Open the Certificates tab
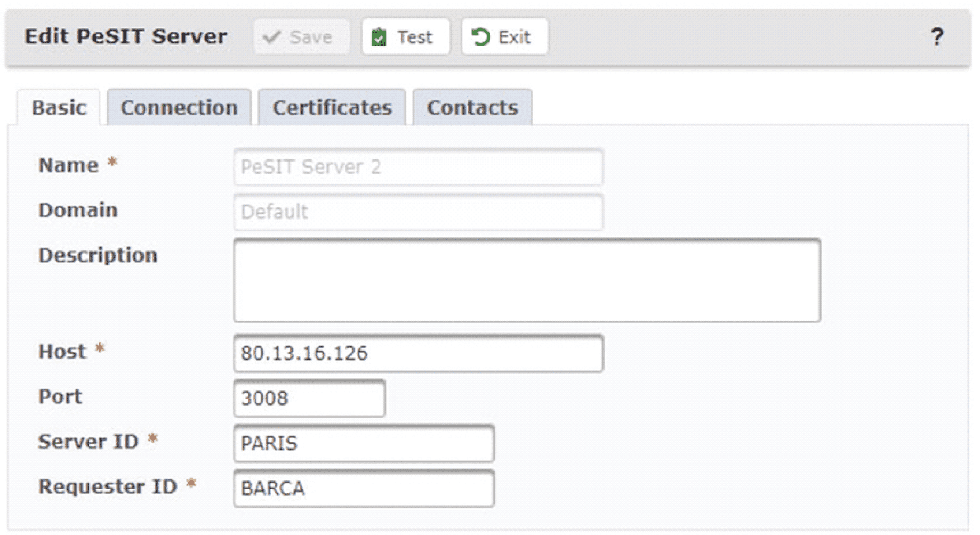 (332, 108)
